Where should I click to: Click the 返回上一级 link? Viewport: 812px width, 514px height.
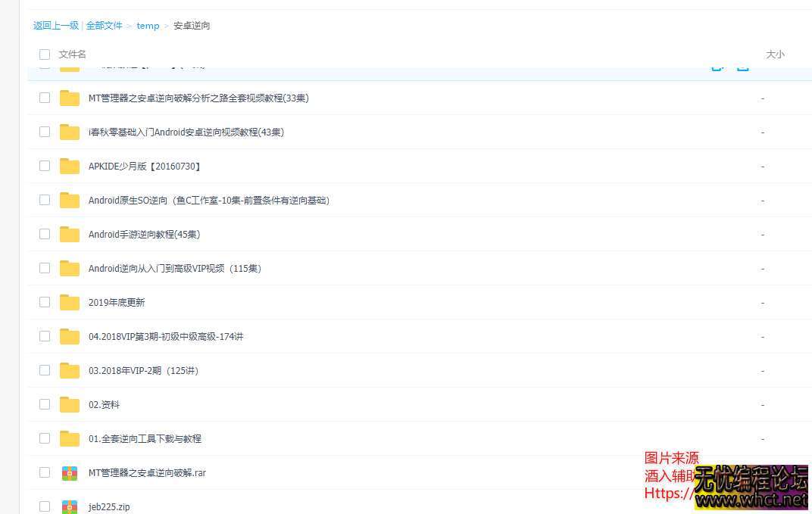(55, 25)
